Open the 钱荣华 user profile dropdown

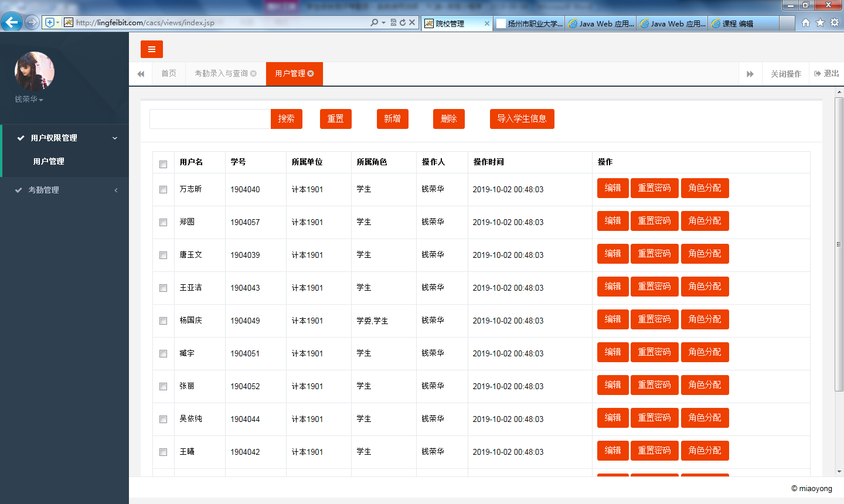tap(29, 100)
